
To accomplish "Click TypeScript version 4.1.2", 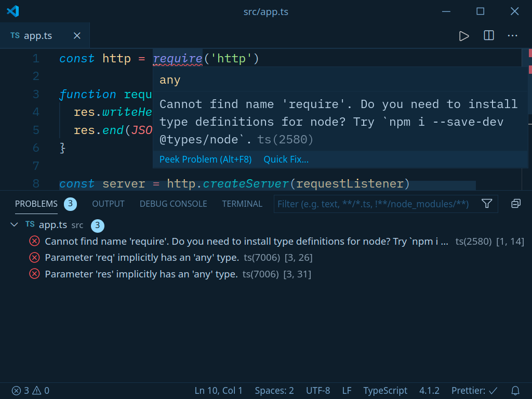I will point(429,391).
